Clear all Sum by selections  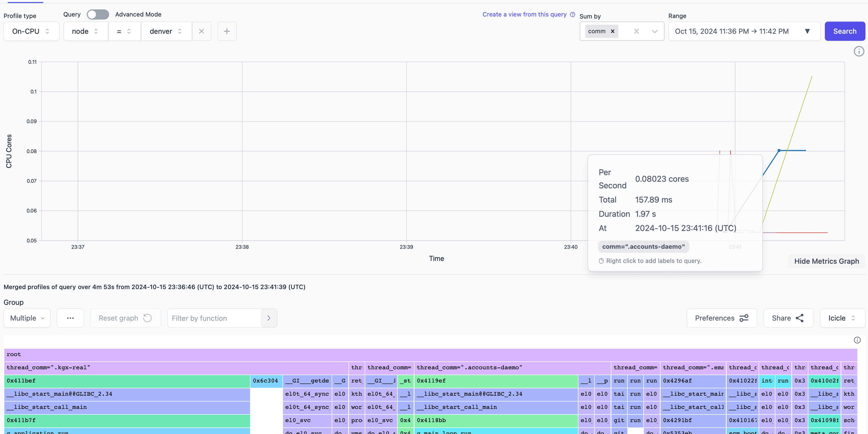coord(636,31)
